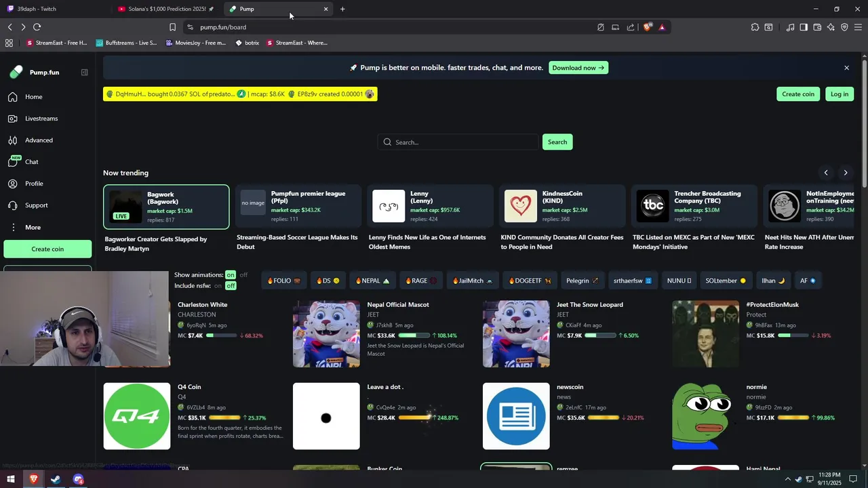Open the Bagwork live trending card
Viewport: 868px width, 488px height.
166,207
